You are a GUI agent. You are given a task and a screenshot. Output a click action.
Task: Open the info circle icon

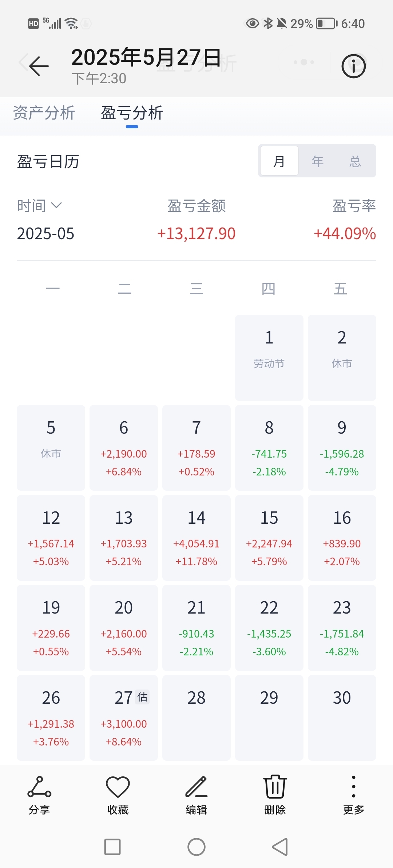pos(353,66)
